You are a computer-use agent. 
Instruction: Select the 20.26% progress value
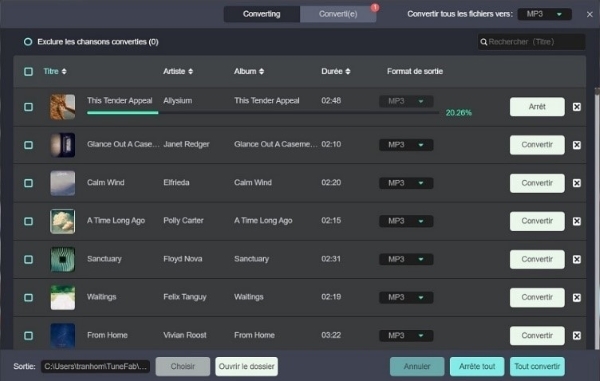pos(458,113)
